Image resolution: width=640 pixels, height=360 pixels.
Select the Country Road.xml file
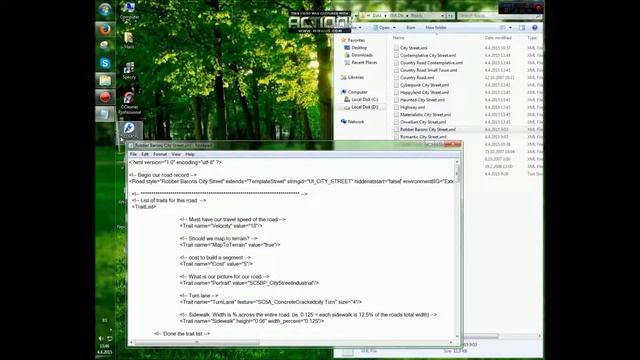point(417,77)
